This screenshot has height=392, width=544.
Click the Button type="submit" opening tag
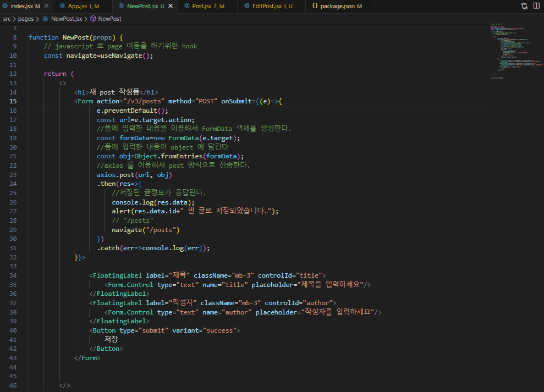165,330
